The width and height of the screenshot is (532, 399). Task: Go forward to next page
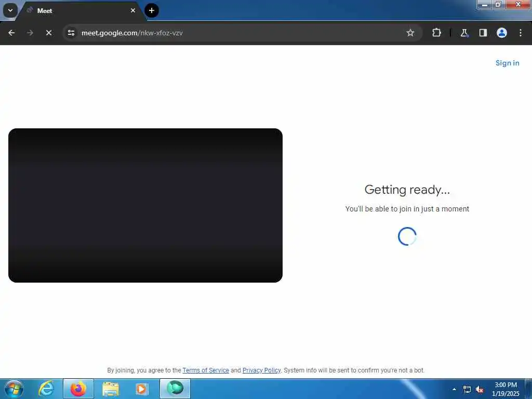[x=30, y=33]
